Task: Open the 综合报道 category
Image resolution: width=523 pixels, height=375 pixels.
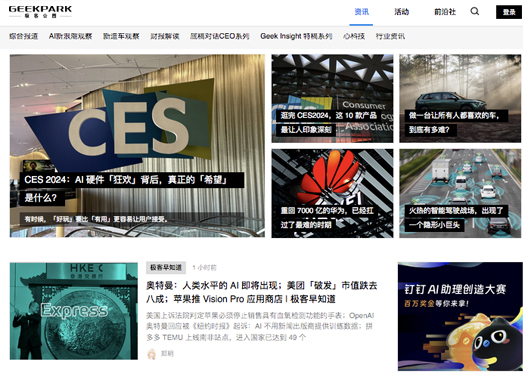Action: coord(23,36)
